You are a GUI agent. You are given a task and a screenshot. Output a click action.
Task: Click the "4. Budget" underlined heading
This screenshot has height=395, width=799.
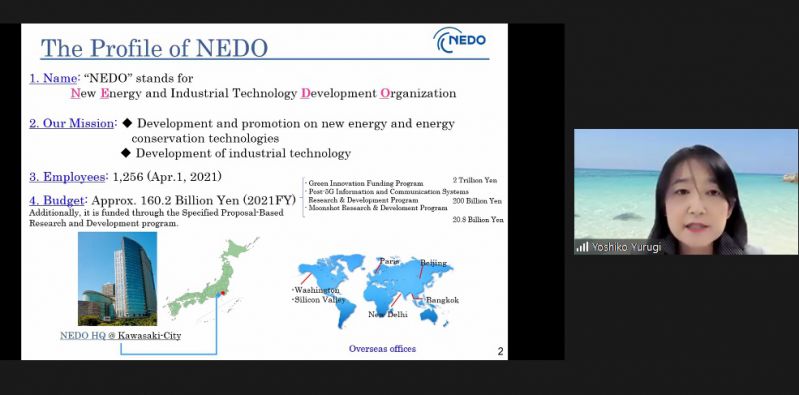pos(56,200)
